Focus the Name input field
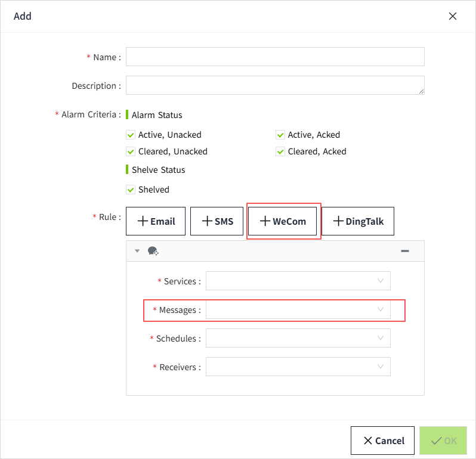Screen dimensions: 476x459 point(275,57)
